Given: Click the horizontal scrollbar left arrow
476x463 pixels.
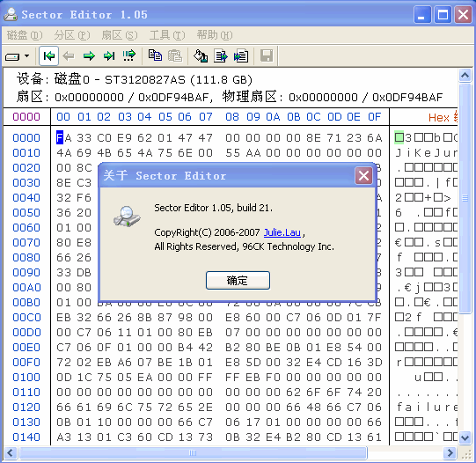Looking at the screenshot, I should 11,453.
